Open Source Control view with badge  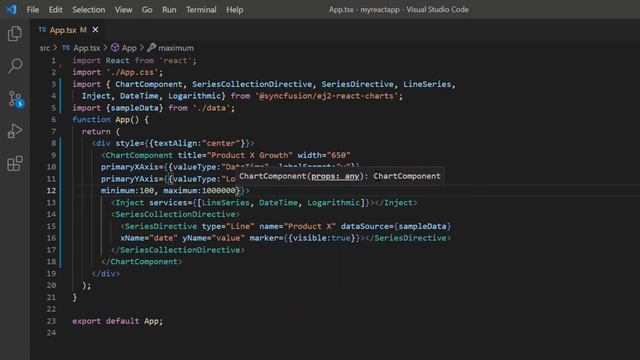coord(16,99)
